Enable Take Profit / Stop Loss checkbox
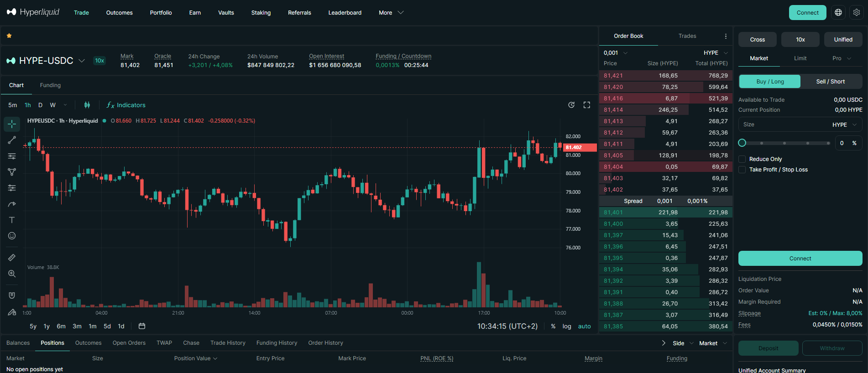This screenshot has height=373, width=868. pos(742,170)
